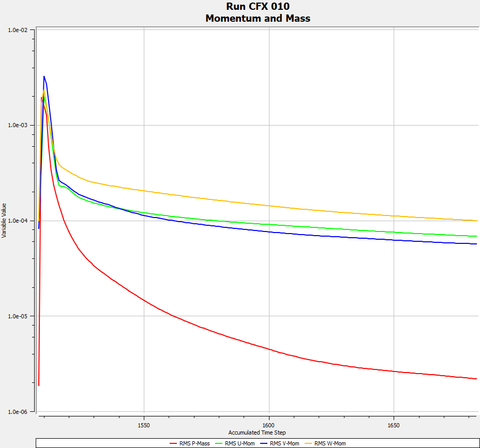Click the Run CFX 010 chart title
The height and width of the screenshot is (448, 480).
[x=258, y=7]
